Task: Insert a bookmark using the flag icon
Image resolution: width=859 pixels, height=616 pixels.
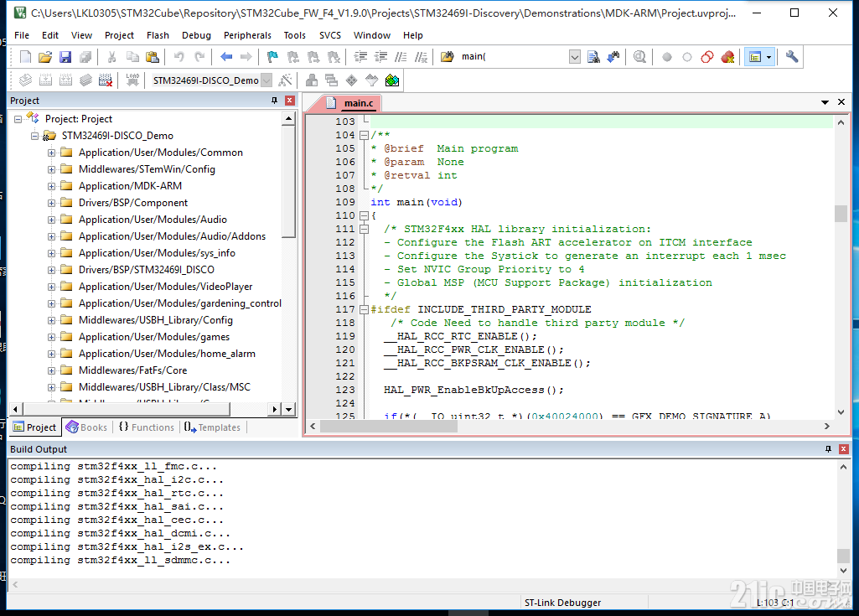Action: point(272,57)
